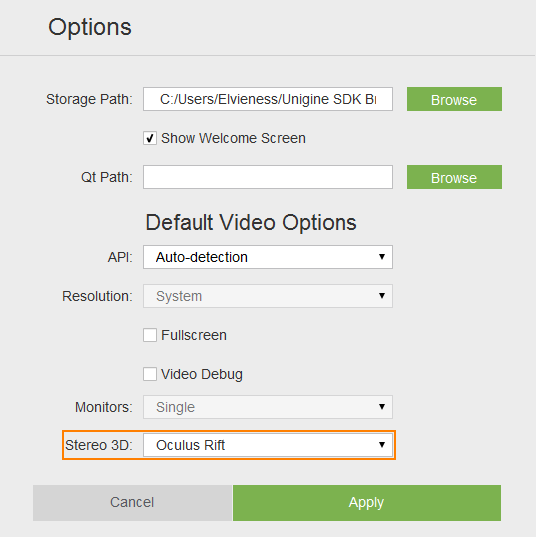Click the Show Welcome Screen label
This screenshot has width=536, height=537.
(x=233, y=138)
